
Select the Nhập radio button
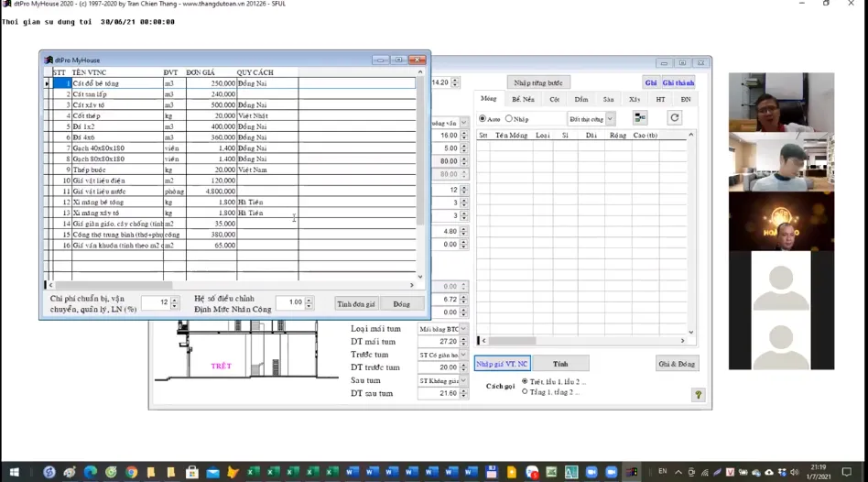[509, 119]
